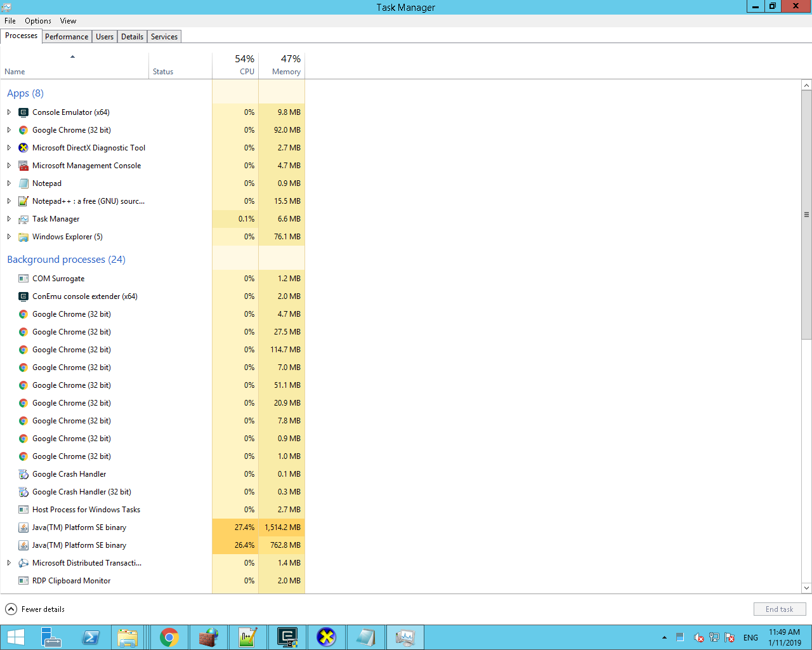The image size is (812, 650).
Task: Open the File menu
Action: (10, 21)
